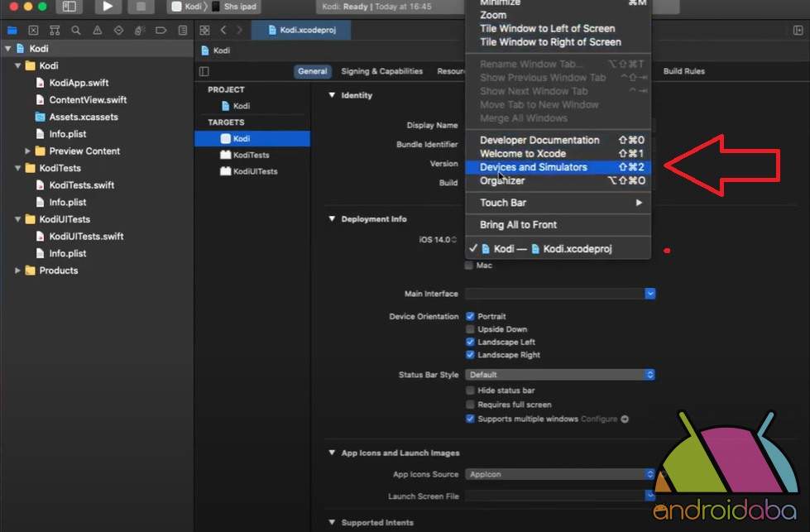Collapse the Supported Intents section

click(x=332, y=523)
